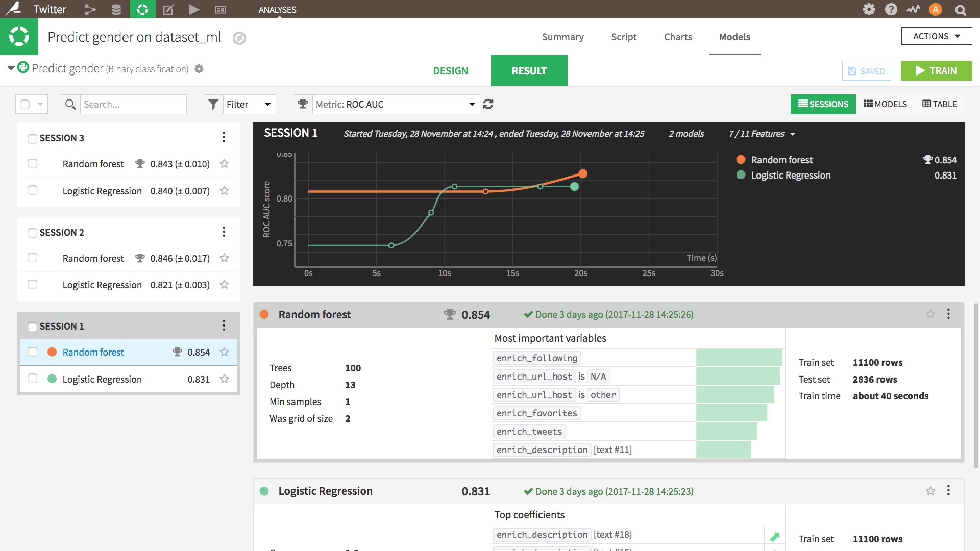The image size is (980, 551).
Task: Open the global search magnifier
Action: click(961, 9)
